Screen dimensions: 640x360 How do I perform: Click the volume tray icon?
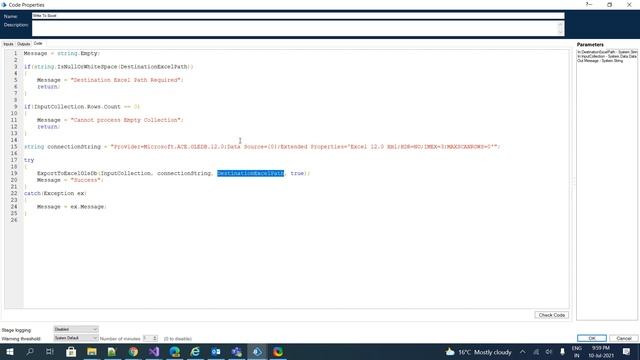[x=549, y=352]
